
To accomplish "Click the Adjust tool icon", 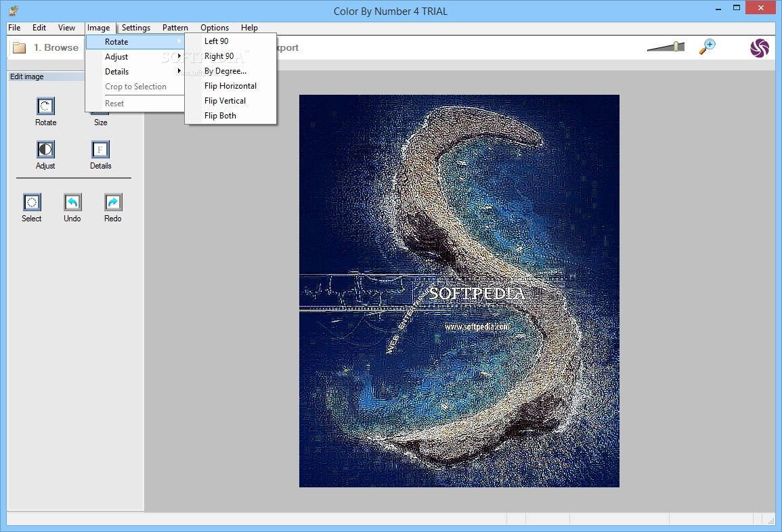I will coord(45,150).
